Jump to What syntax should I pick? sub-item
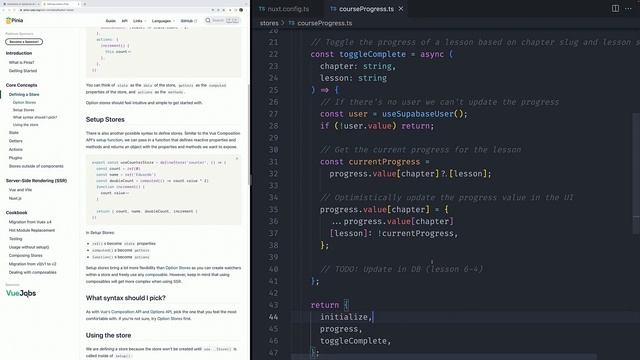Viewport: 640px width, 360px height. pyautogui.click(x=35, y=118)
